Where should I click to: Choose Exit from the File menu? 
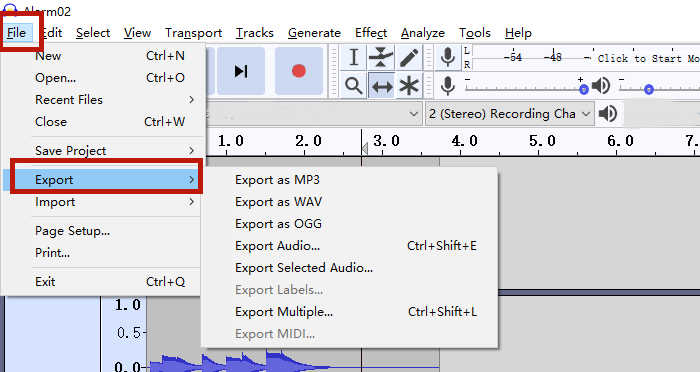click(102, 282)
